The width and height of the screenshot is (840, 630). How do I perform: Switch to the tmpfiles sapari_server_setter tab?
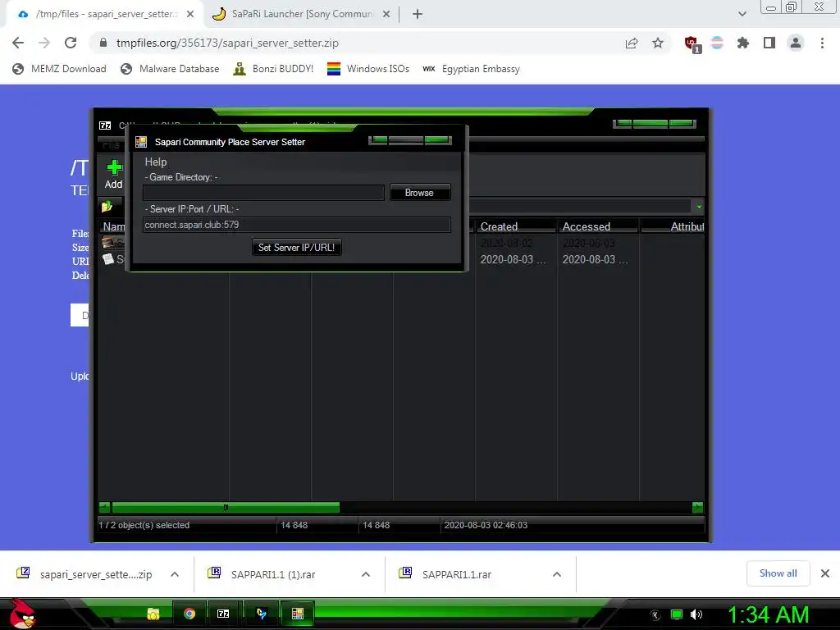coord(105,14)
